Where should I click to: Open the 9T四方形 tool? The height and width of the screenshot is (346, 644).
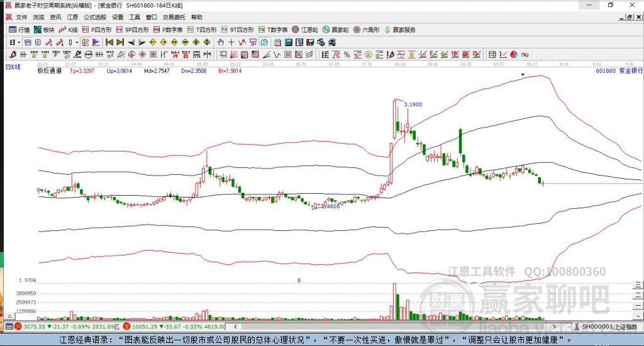pos(237,30)
